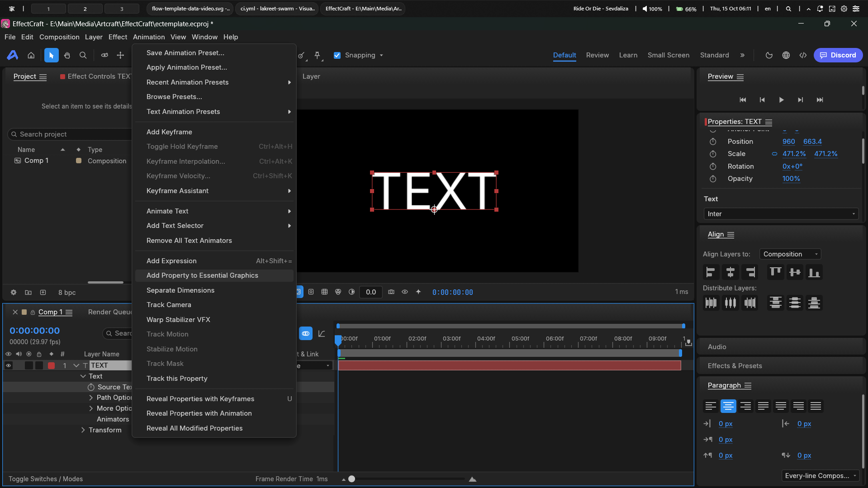Open the Animate Text submenu
Viewport: 868px width, 488px height.
point(213,211)
